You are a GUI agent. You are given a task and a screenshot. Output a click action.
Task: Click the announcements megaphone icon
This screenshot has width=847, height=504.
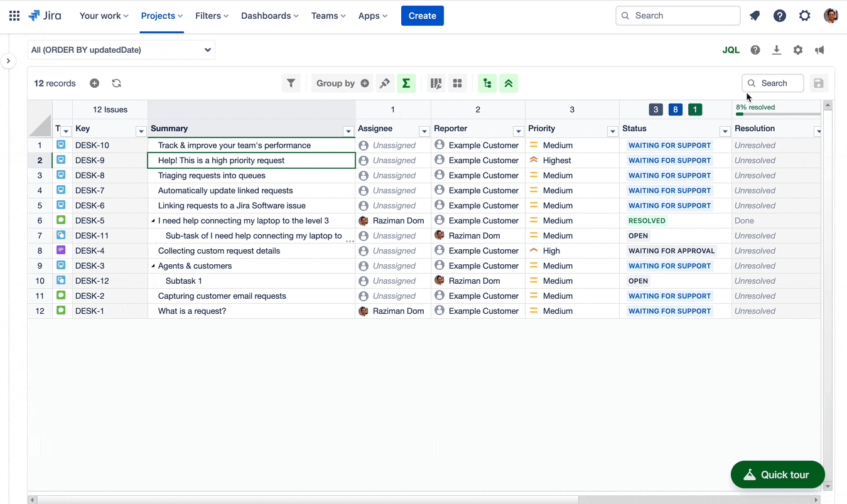819,50
